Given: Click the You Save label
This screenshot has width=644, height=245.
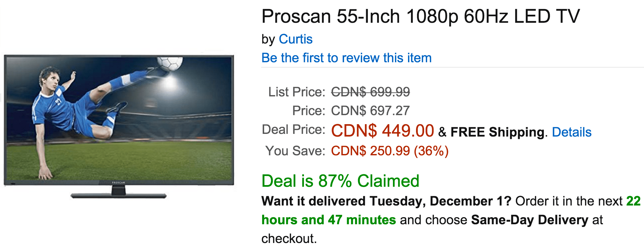Looking at the screenshot, I should pyautogui.click(x=295, y=151).
